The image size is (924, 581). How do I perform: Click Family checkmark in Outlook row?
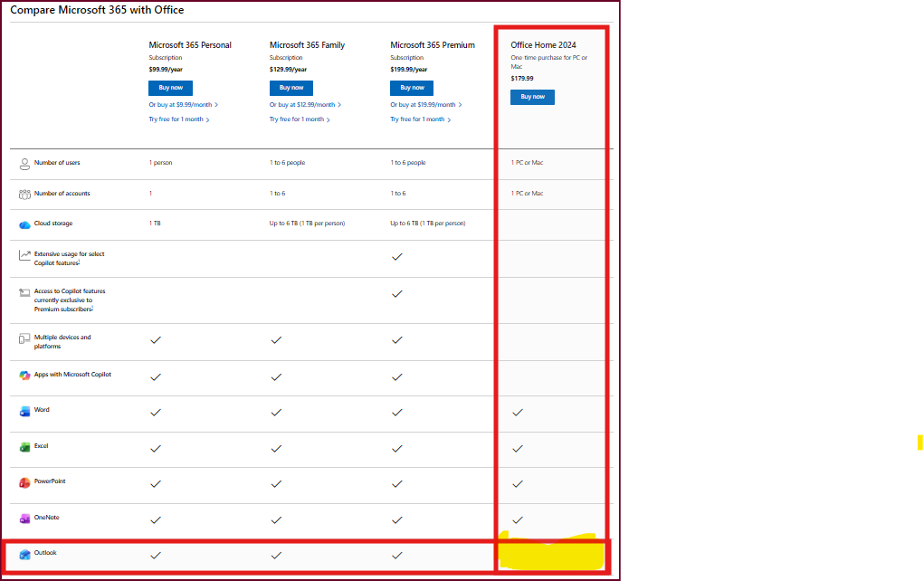276,556
